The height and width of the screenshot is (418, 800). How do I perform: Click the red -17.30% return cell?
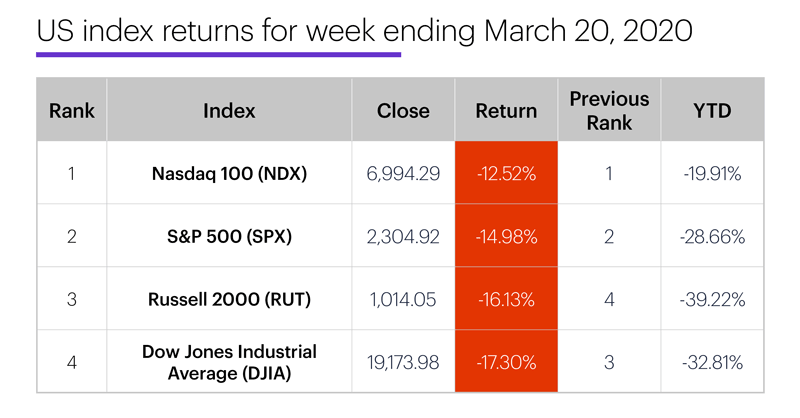pyautogui.click(x=508, y=361)
